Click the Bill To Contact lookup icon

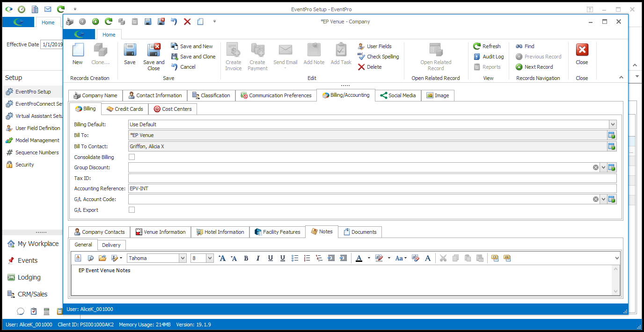tap(612, 146)
